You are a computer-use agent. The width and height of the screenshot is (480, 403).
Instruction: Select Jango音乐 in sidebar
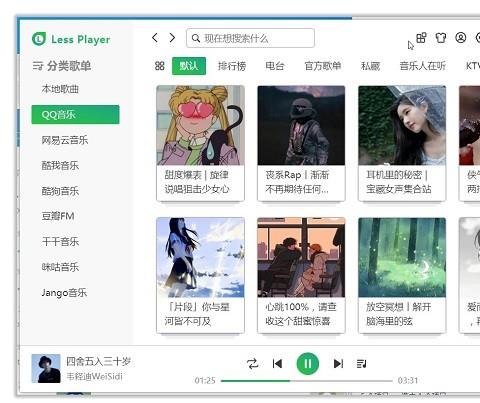click(64, 293)
